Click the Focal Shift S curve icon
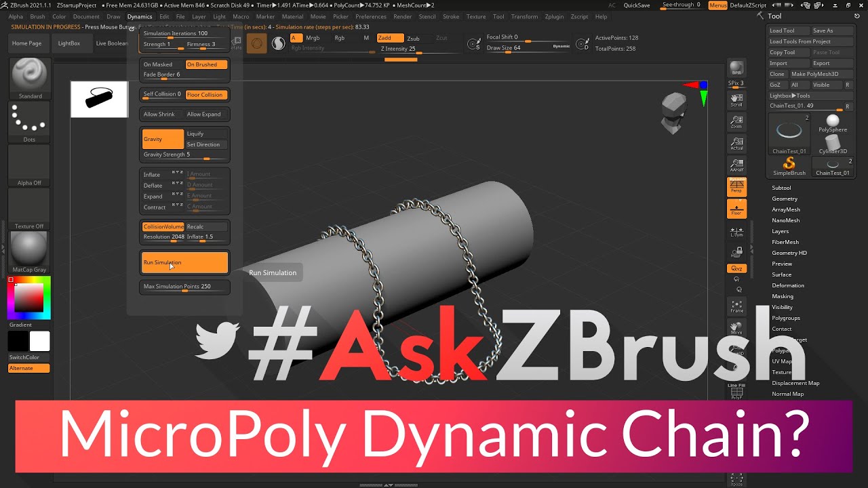Viewport: 868px width, 488px height. [x=475, y=45]
